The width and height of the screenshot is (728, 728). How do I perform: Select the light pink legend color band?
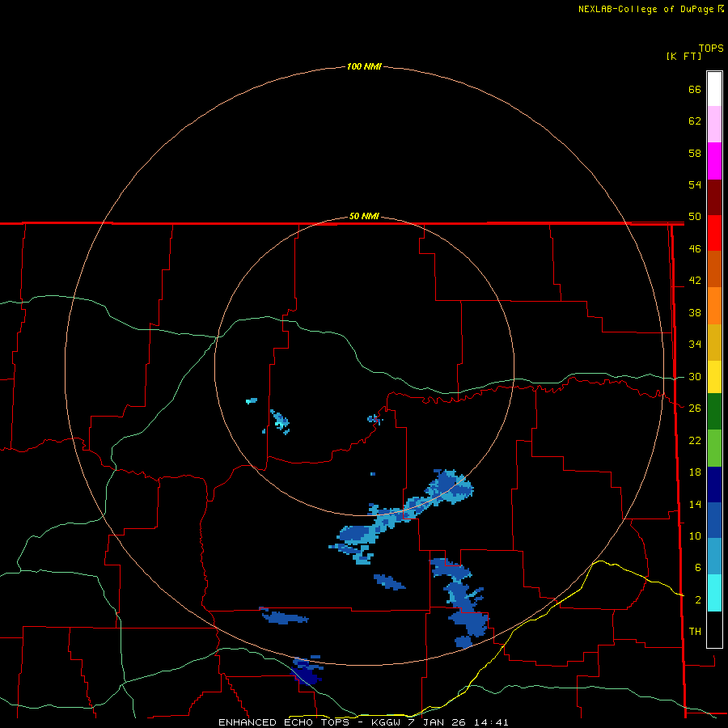tap(714, 125)
